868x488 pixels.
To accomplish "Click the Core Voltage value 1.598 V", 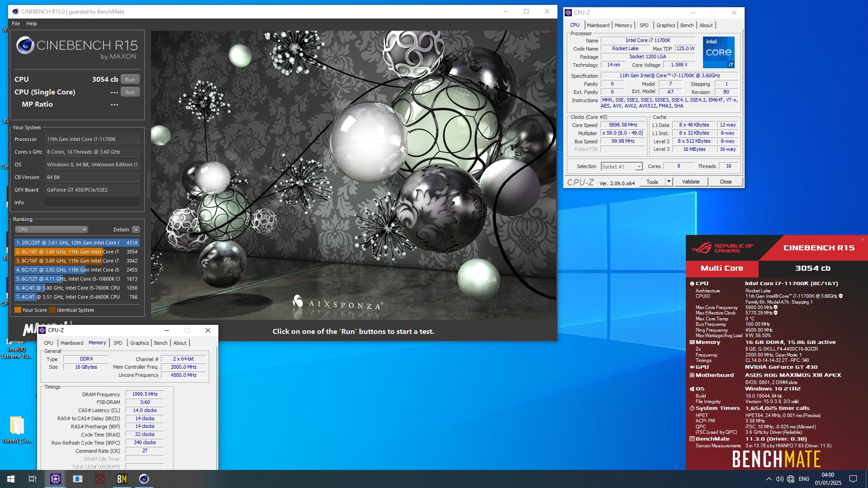I will (679, 65).
